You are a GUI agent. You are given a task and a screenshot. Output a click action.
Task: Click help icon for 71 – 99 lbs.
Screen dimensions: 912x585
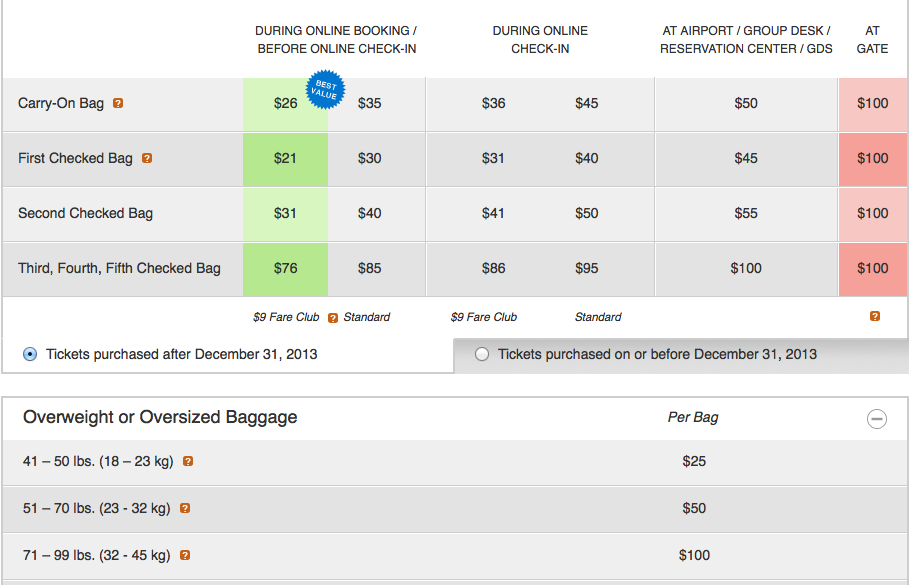coord(185,555)
